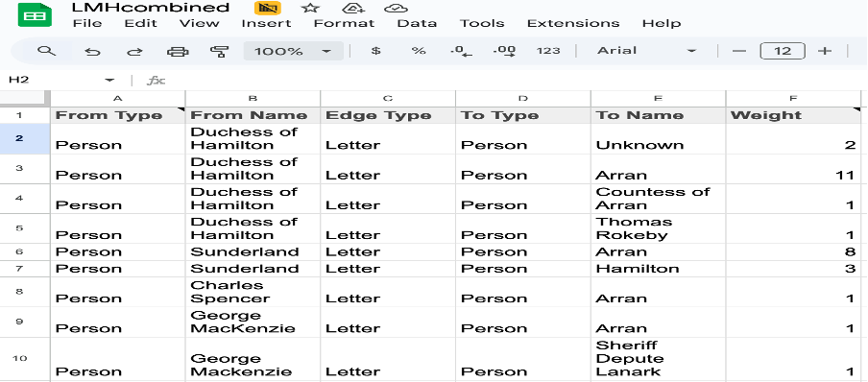Open the Arial font dropdown
Image resolution: width=868 pixels, height=382 pixels.
[x=646, y=51]
